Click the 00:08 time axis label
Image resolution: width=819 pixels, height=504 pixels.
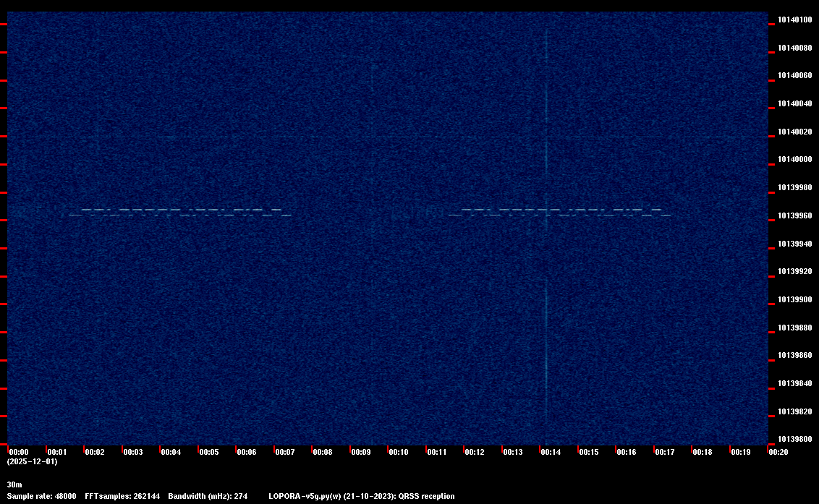[x=322, y=452]
